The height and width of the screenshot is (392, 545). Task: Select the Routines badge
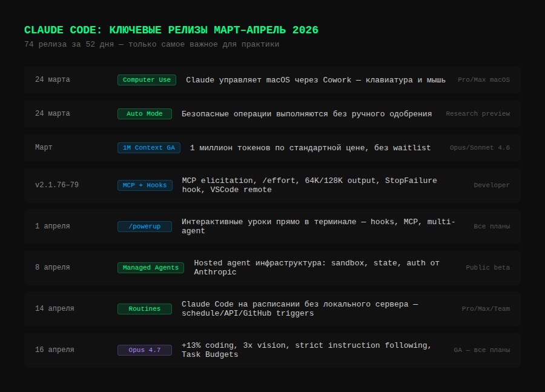145,309
